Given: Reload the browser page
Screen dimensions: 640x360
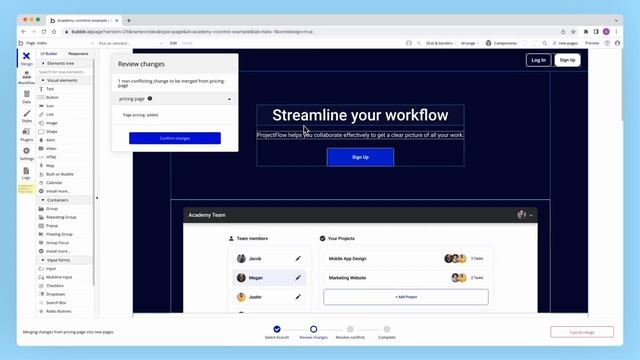Looking at the screenshot, I should pyautogui.click(x=44, y=32).
